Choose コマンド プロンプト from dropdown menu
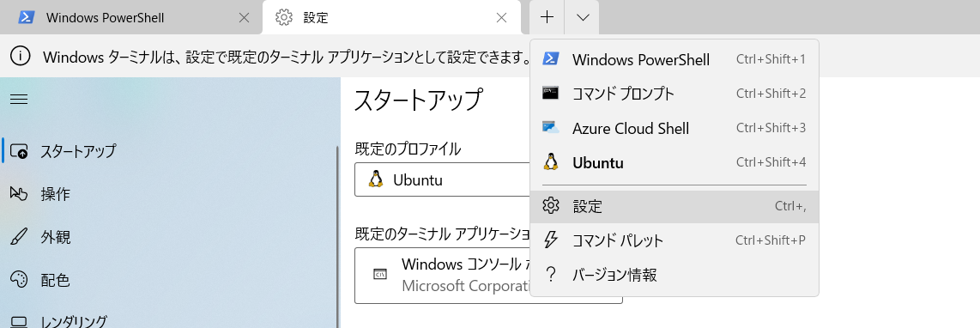The height and width of the screenshot is (328, 980). point(674,94)
